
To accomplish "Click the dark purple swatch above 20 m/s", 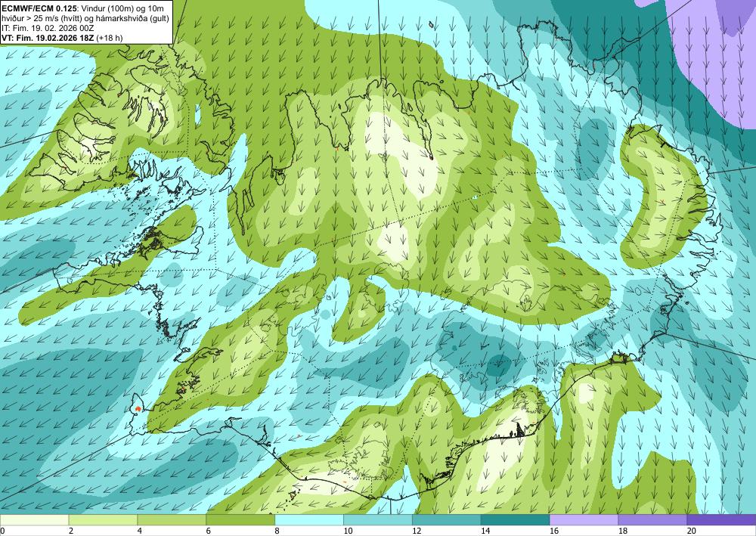I will pos(721,520).
